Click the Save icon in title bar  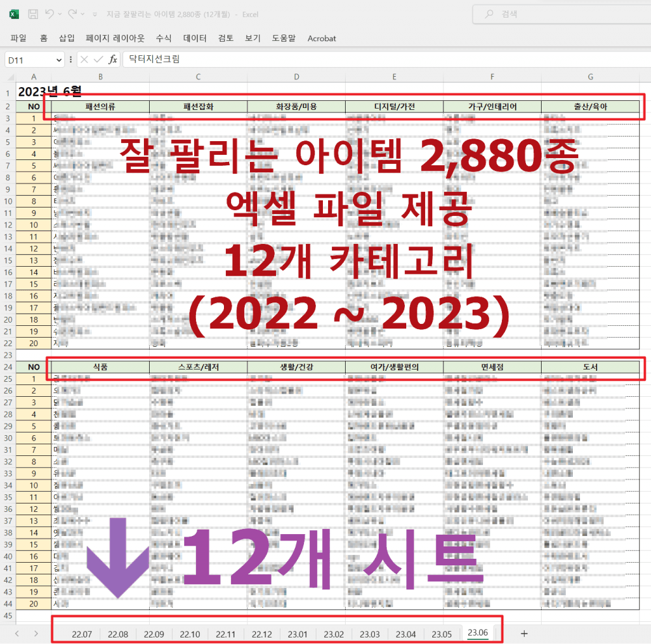pos(33,14)
